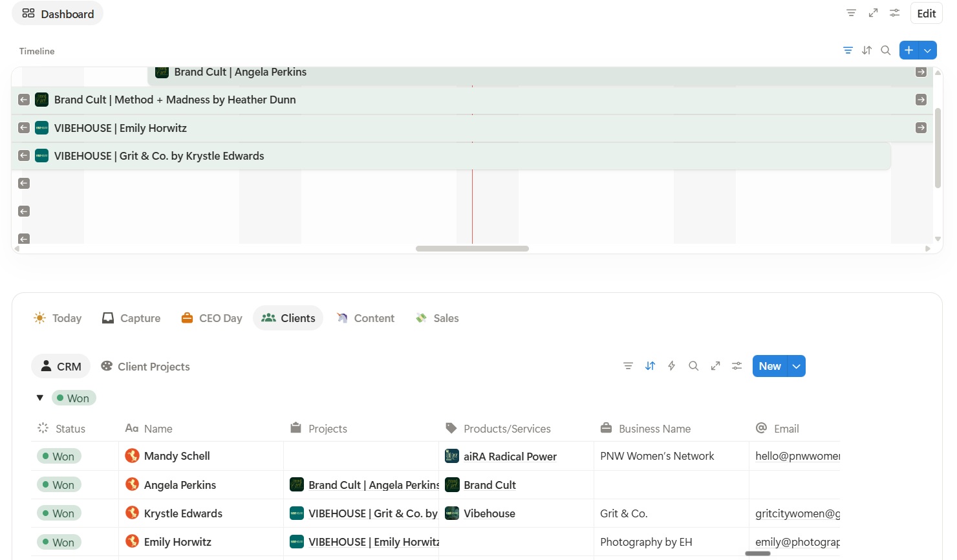Select the CRM view

point(61,367)
